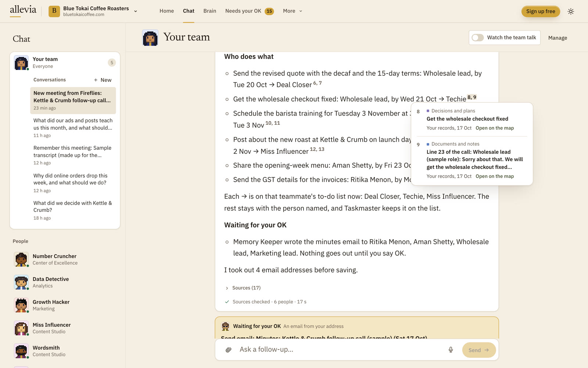Click the allevia logo
588x368 pixels.
tap(23, 10)
